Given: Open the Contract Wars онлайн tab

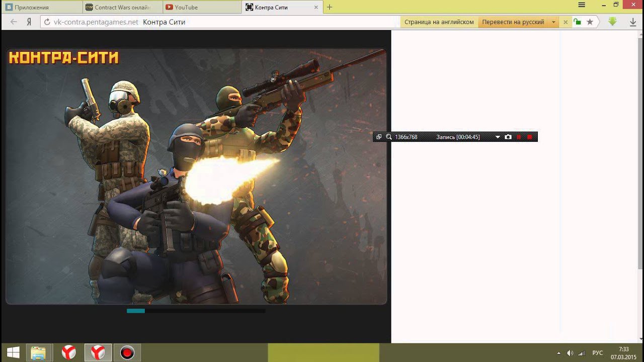Looking at the screenshot, I should (122, 7).
